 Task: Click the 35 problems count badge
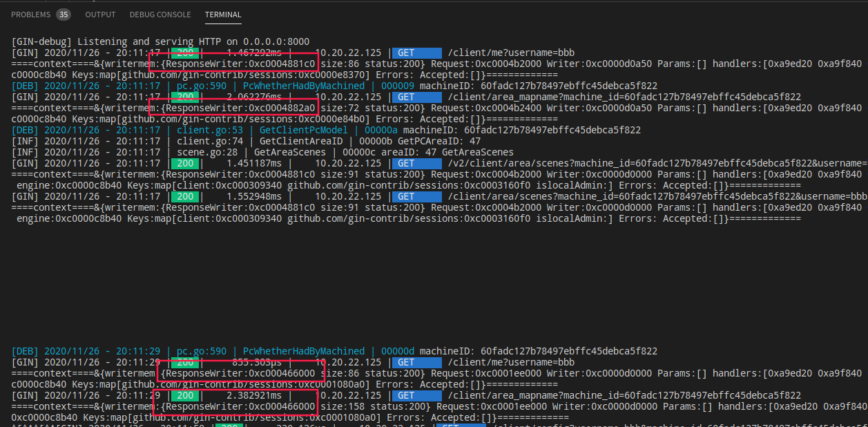click(64, 14)
